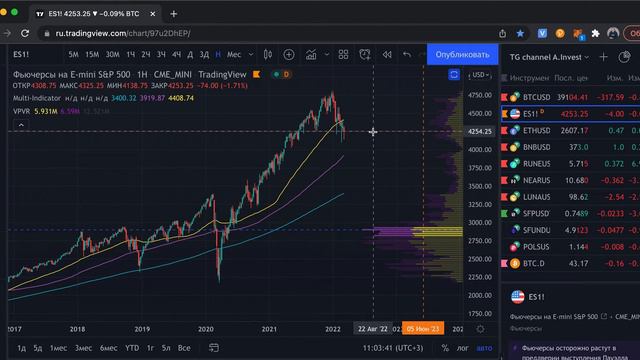
Task: Click the timezone clock 11:03:41 (UTC+3)
Action: tap(393, 348)
